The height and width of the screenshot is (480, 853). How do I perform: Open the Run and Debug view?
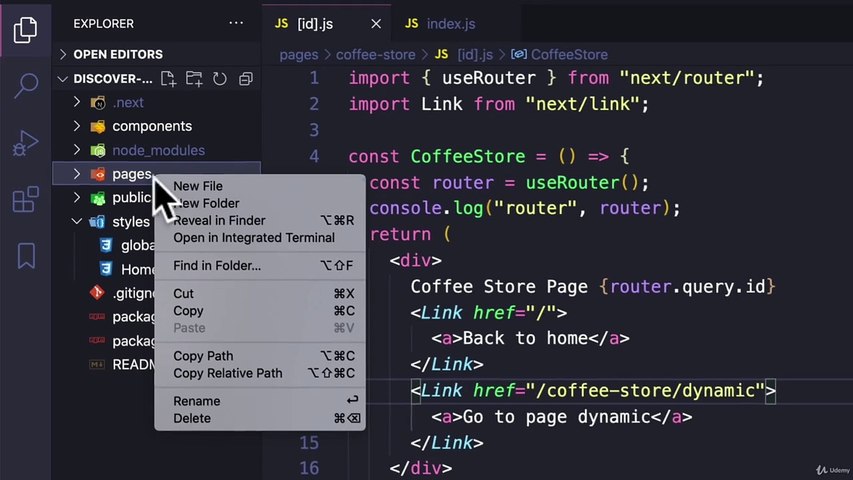click(26, 143)
